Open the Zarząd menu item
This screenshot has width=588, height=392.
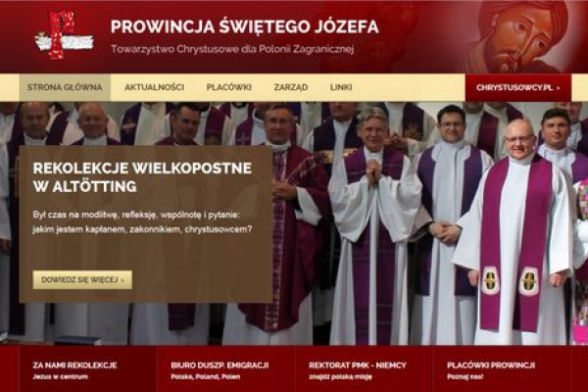pos(291,87)
